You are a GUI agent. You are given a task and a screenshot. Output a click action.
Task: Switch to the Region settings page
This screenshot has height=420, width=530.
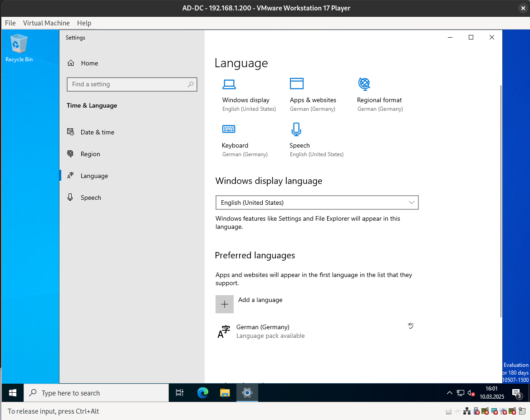click(x=90, y=154)
